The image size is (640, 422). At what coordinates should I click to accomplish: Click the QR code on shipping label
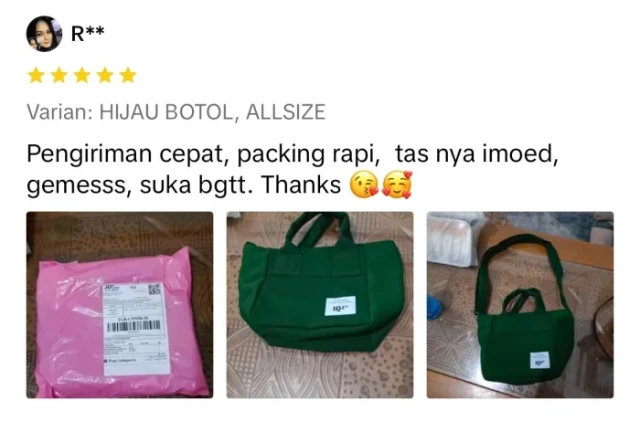tap(154, 290)
